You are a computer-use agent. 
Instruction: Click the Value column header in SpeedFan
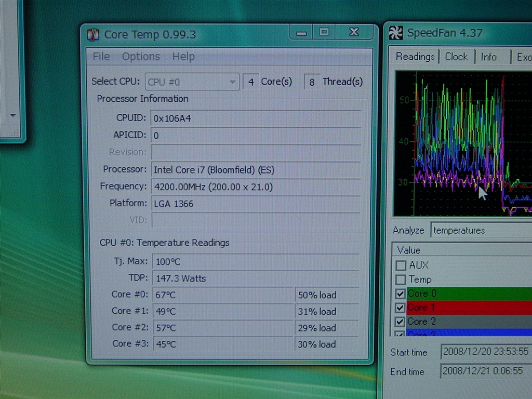coord(462,250)
